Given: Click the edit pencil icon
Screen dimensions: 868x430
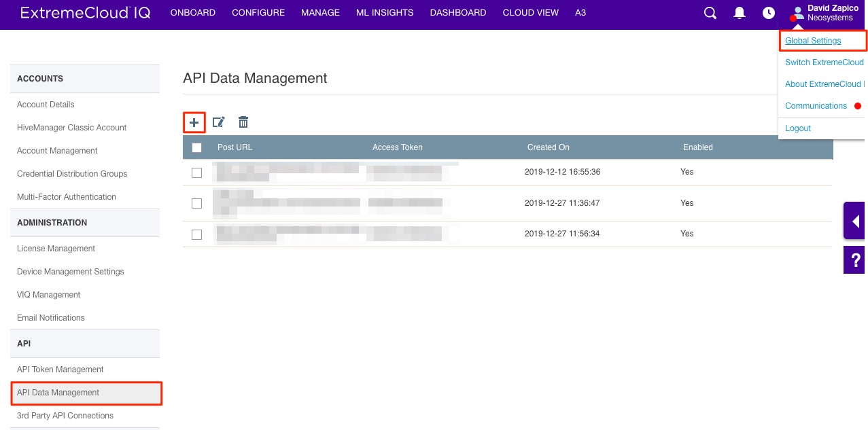Looking at the screenshot, I should coord(218,122).
